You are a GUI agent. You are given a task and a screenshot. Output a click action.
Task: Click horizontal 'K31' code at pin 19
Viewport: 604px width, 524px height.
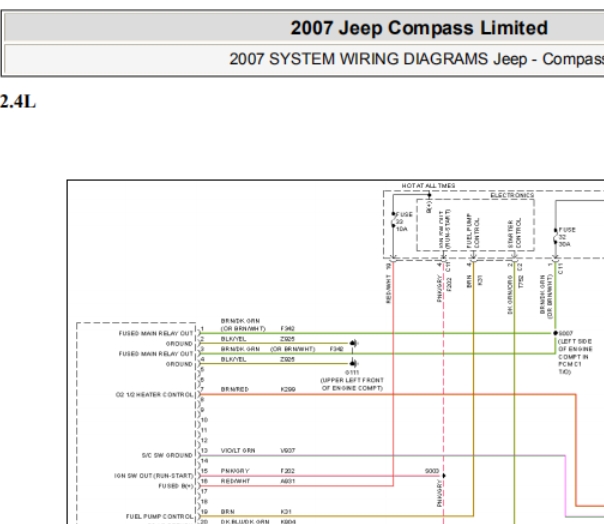(x=286, y=512)
